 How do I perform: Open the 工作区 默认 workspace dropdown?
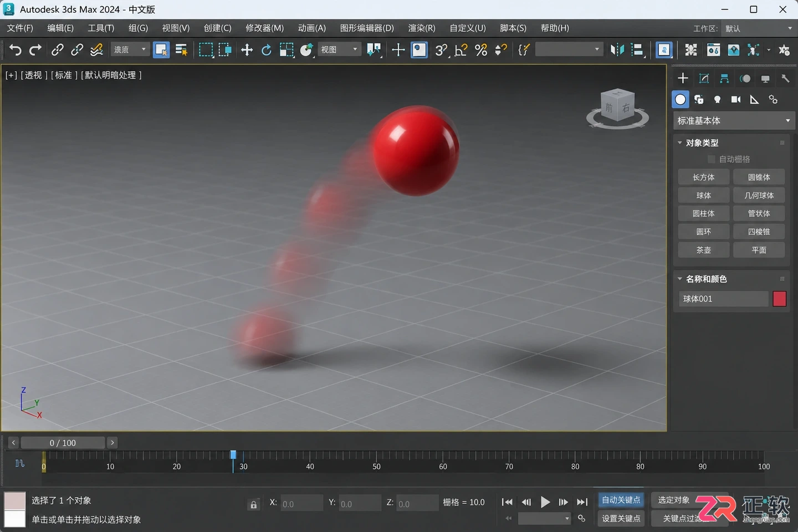[x=758, y=28]
